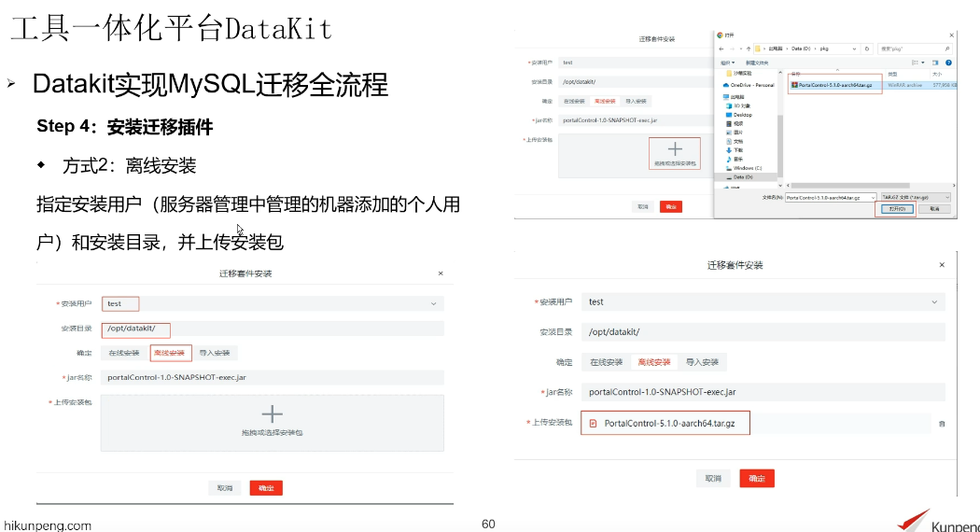980x532 pixels.
Task: Open the recent locations dropdown by the navigation arrows
Action: [x=741, y=49]
